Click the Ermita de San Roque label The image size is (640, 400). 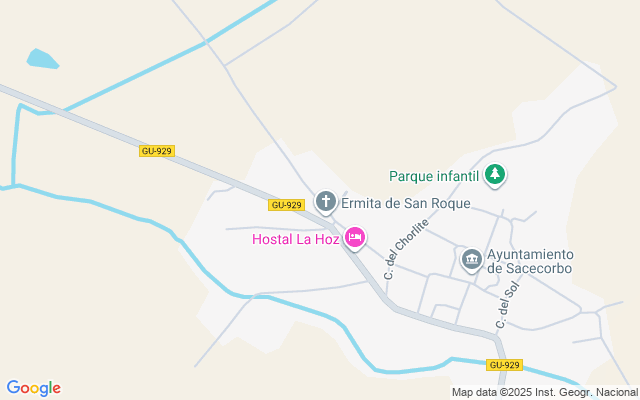(x=406, y=203)
